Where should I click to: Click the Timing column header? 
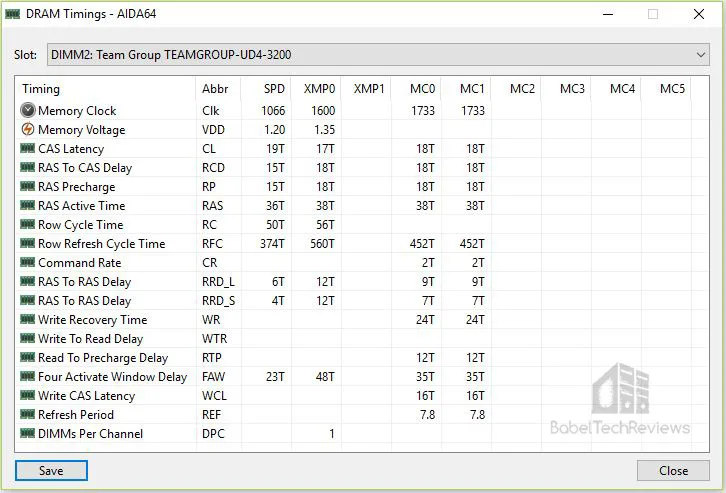coord(106,88)
